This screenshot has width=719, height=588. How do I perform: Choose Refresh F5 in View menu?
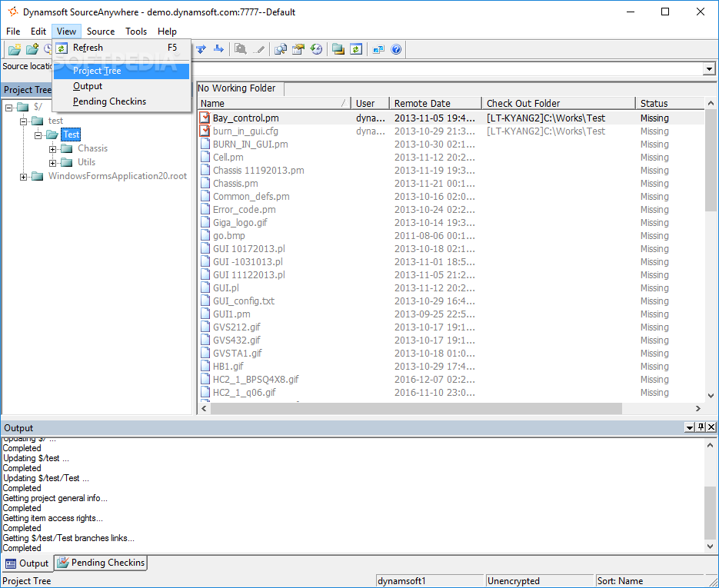click(x=121, y=48)
